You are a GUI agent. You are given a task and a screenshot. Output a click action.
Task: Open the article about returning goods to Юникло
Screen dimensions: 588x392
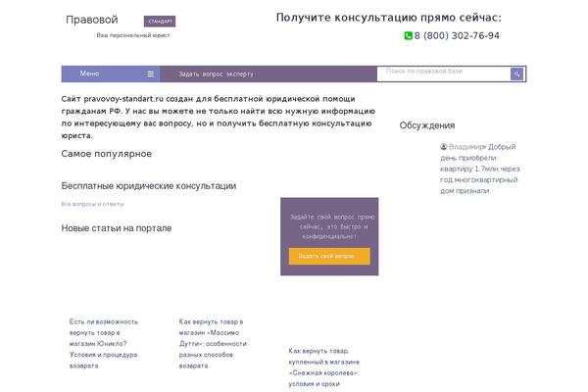[x=104, y=344]
